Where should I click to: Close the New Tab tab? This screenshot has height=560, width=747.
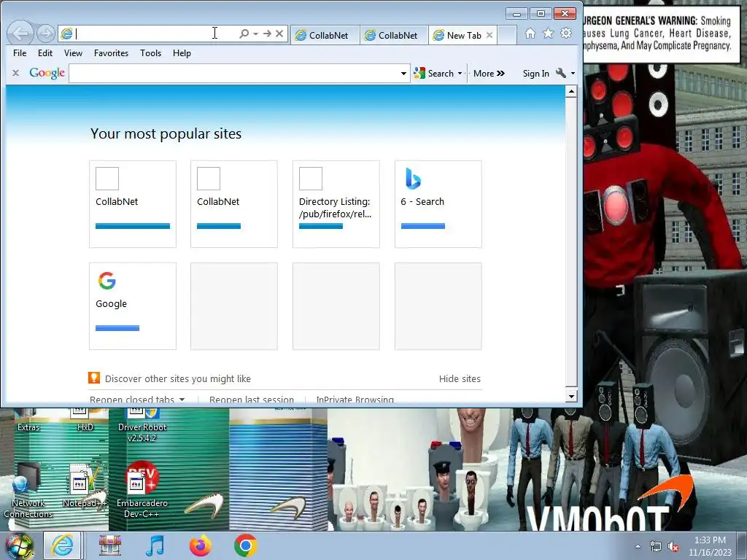pyautogui.click(x=489, y=35)
